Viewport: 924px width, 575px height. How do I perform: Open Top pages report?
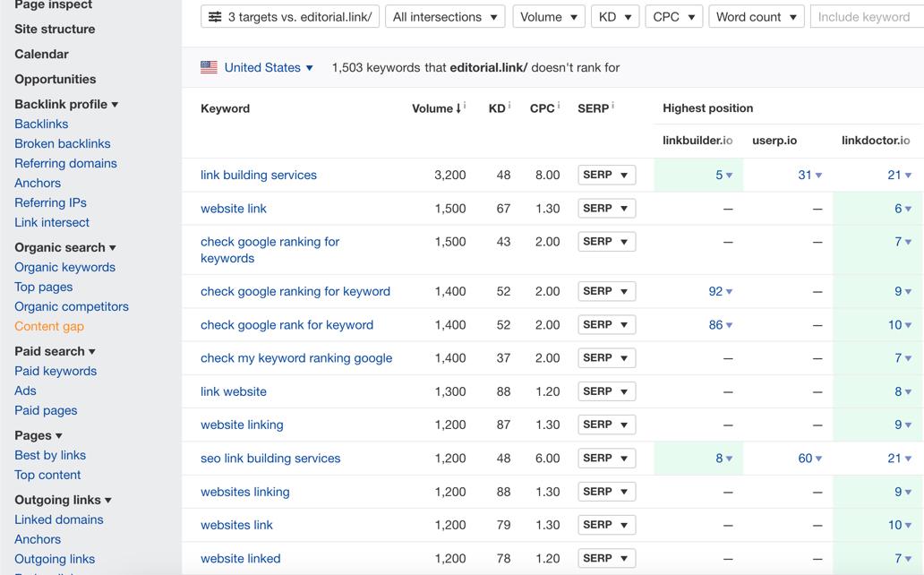pos(44,287)
